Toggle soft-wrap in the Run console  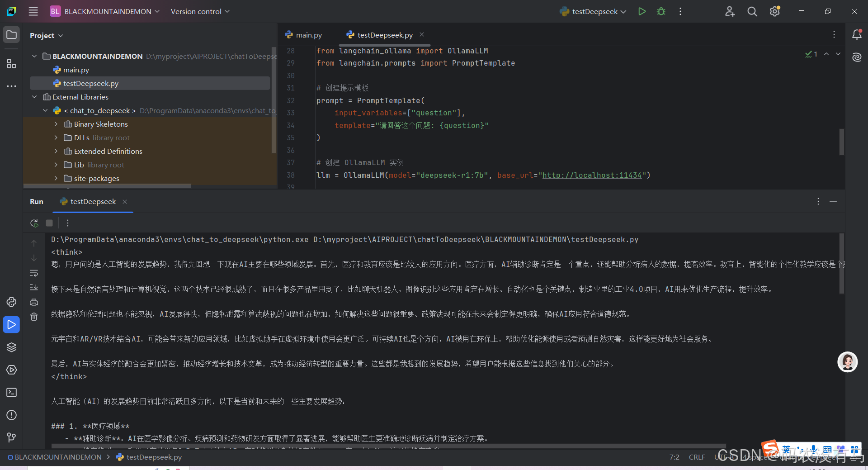click(x=34, y=273)
